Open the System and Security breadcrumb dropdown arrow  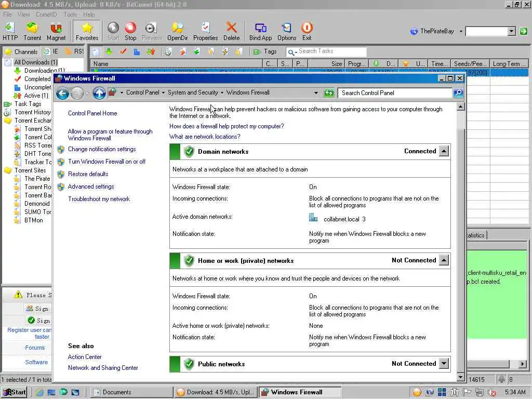coord(222,92)
